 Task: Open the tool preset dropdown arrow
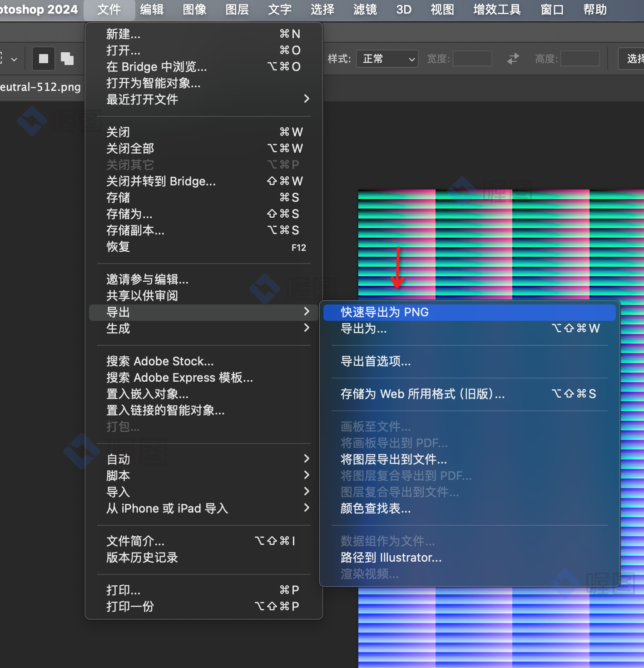[14, 59]
